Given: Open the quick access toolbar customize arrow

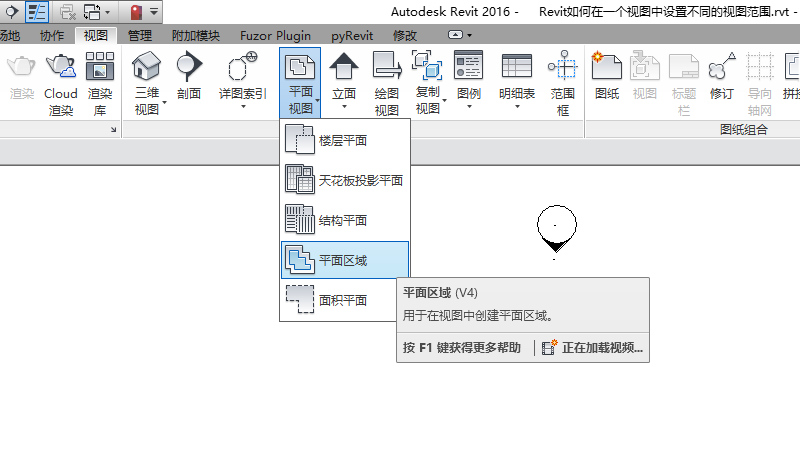Looking at the screenshot, I should click(154, 11).
